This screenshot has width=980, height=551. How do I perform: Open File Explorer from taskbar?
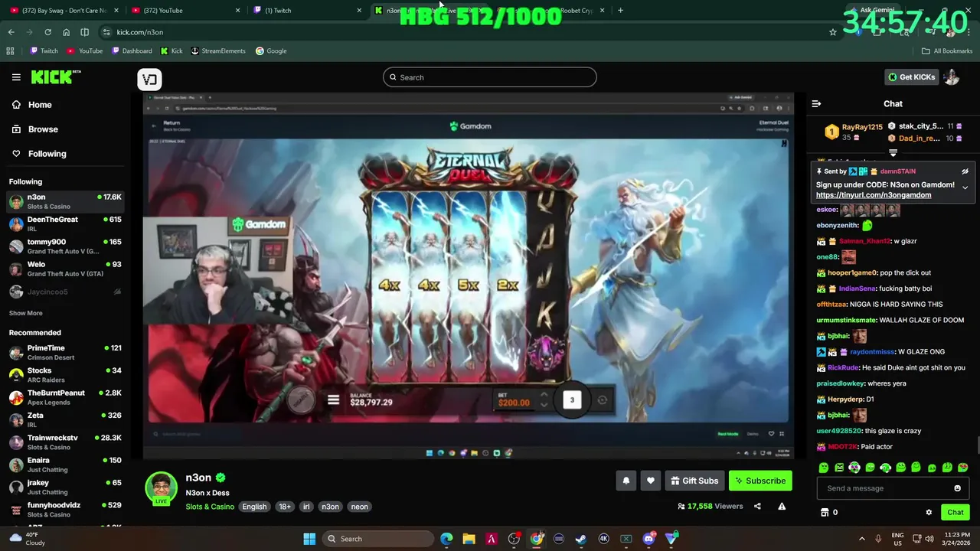click(x=469, y=539)
